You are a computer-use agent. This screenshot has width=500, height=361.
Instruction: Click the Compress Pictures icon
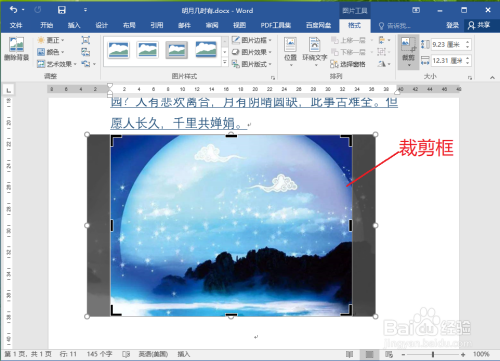point(86,40)
